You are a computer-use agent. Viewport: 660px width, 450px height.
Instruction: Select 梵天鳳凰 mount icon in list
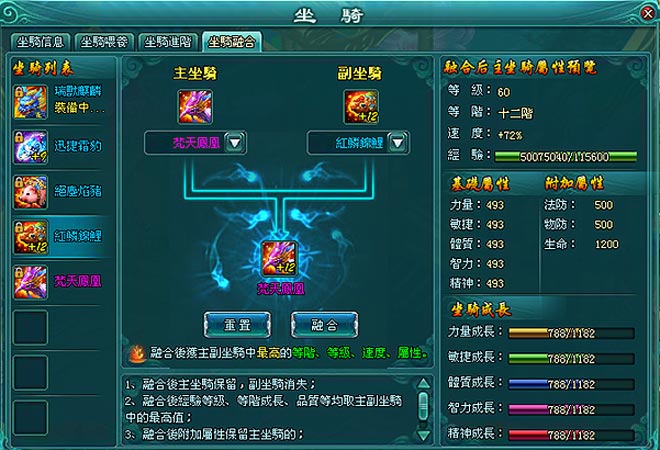click(x=30, y=282)
